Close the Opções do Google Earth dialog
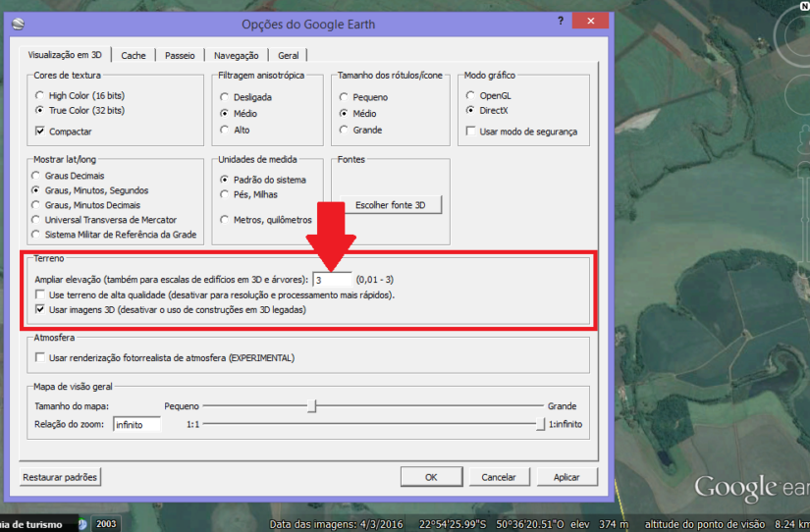Screen dimensions: 810x532 [590, 21]
